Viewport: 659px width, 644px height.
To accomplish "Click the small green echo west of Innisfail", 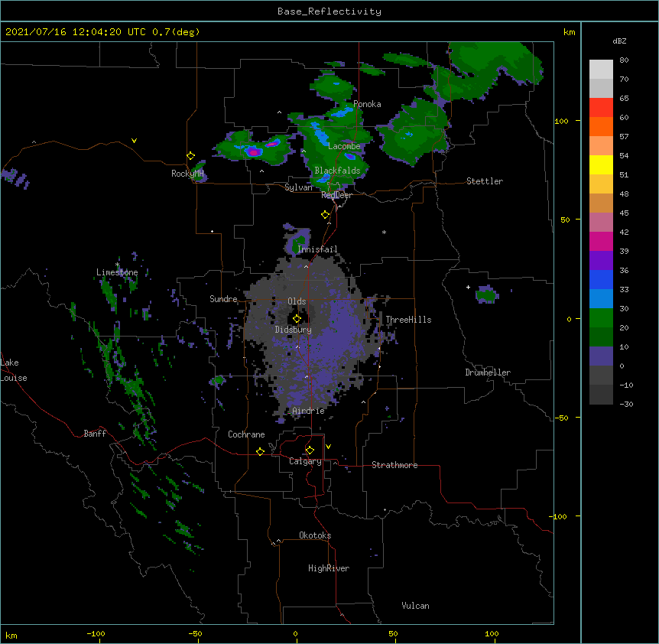I will click(299, 241).
